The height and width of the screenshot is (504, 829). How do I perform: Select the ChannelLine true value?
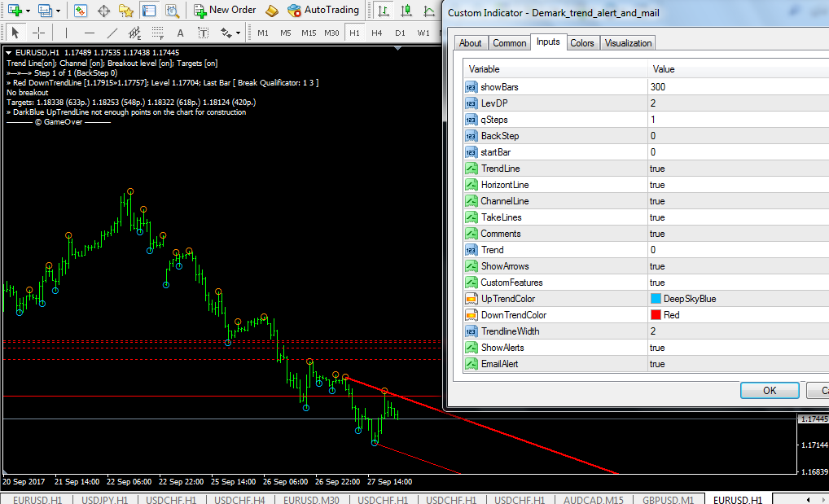click(x=738, y=201)
